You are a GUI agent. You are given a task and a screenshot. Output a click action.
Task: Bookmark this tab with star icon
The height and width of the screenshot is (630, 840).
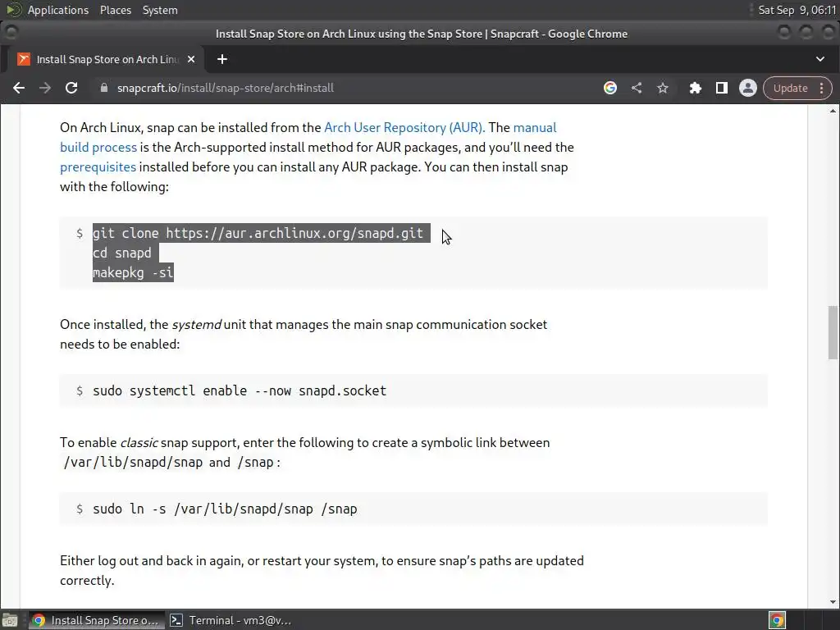663,88
